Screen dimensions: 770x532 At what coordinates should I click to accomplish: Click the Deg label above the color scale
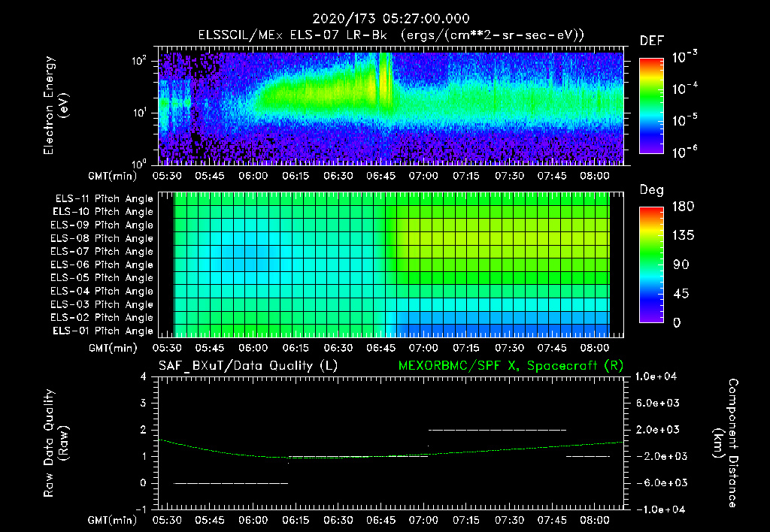[651, 190]
